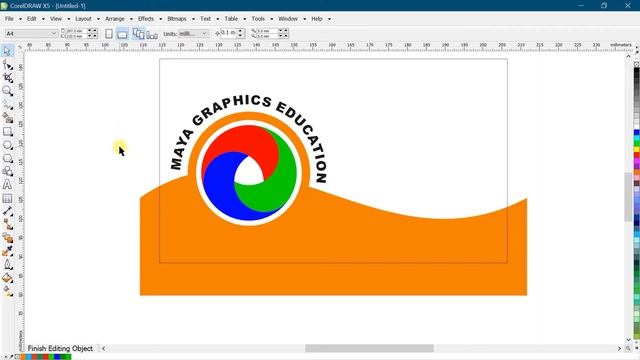This screenshot has height=360, width=640.
Task: Open the Bitmaps menu
Action: coord(177,19)
